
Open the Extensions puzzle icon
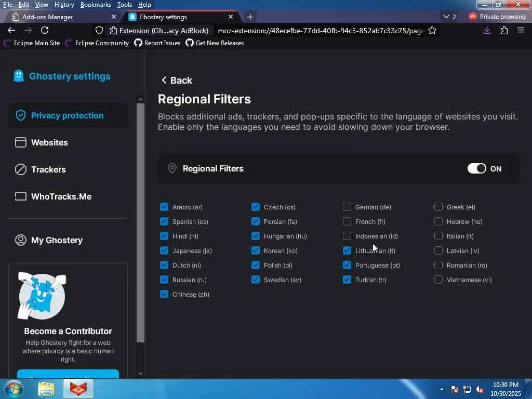coord(504,31)
